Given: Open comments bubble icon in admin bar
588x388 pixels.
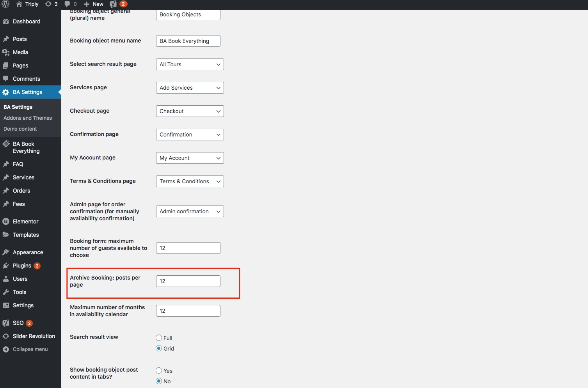Looking at the screenshot, I should (68, 4).
